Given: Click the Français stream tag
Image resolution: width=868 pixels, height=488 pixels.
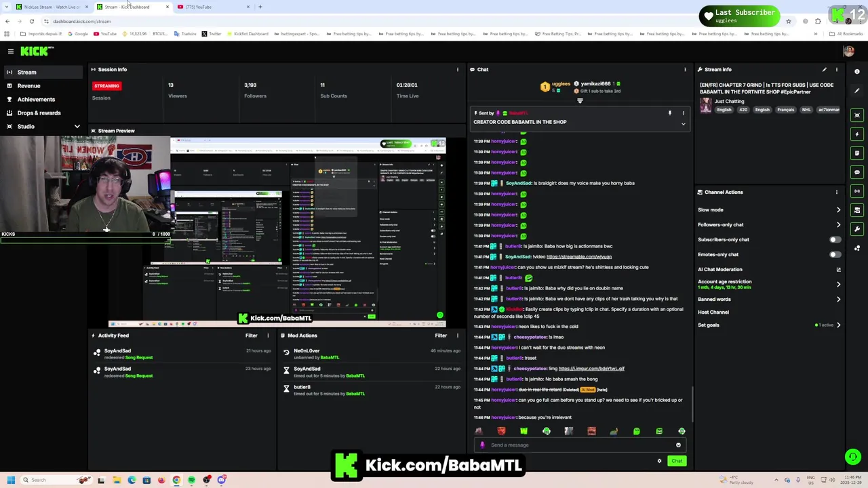Looking at the screenshot, I should point(785,110).
